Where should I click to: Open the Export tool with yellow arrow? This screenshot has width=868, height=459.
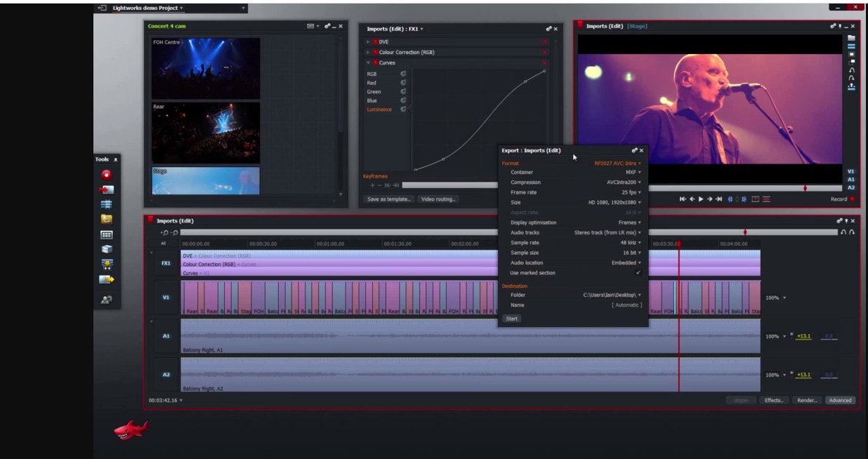tap(106, 279)
